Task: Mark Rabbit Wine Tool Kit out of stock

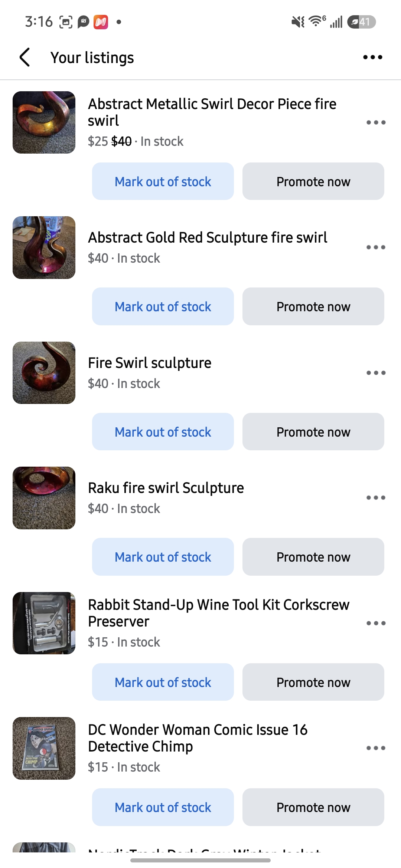Action: (x=163, y=682)
